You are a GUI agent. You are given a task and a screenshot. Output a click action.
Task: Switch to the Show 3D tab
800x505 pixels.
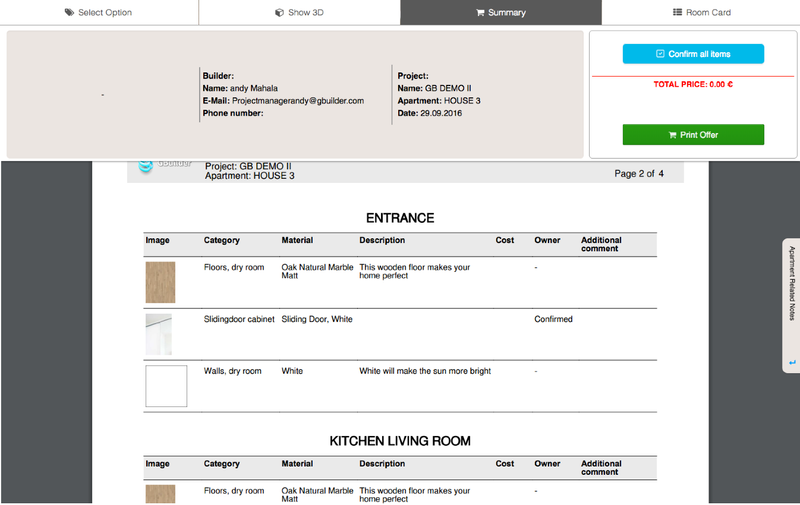tap(299, 12)
